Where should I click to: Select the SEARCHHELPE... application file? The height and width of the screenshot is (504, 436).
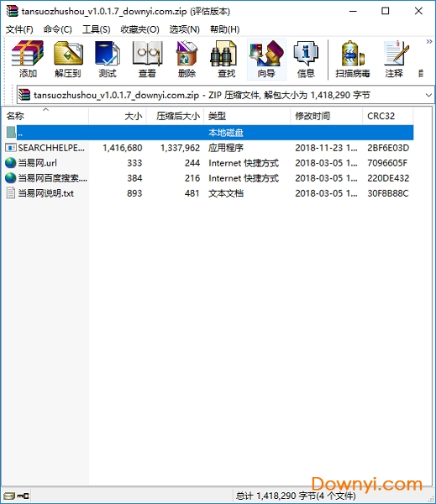pos(209,148)
